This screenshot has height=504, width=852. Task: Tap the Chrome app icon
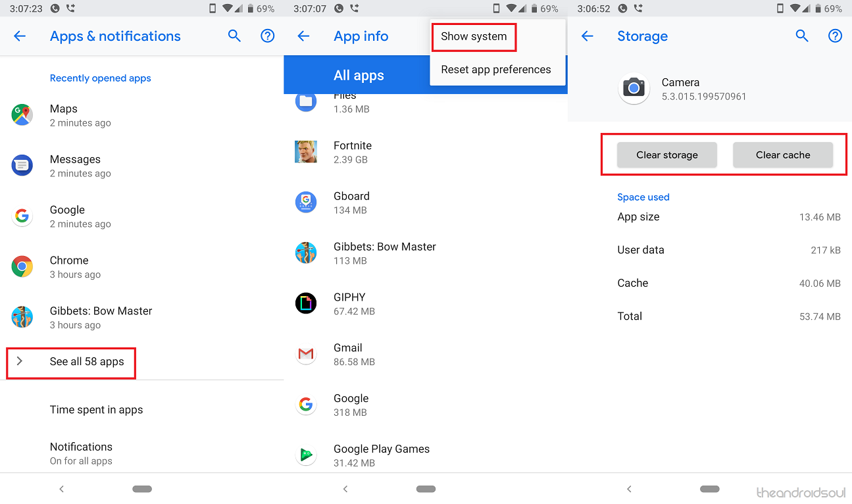pyautogui.click(x=22, y=266)
